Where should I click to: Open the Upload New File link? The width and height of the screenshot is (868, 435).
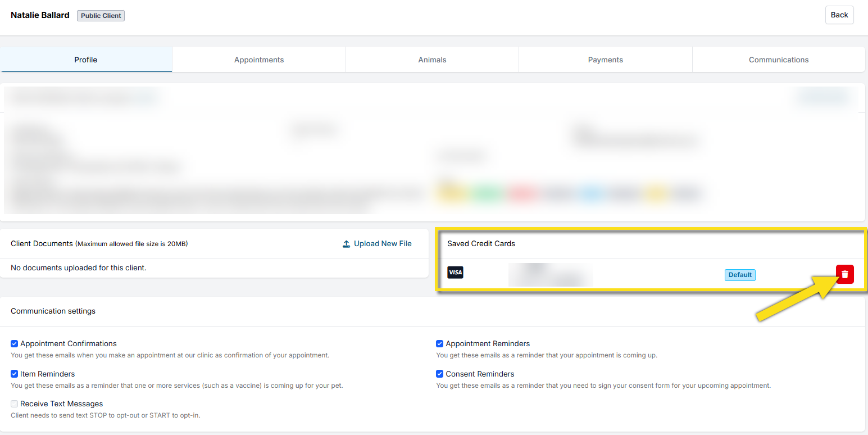[382, 244]
